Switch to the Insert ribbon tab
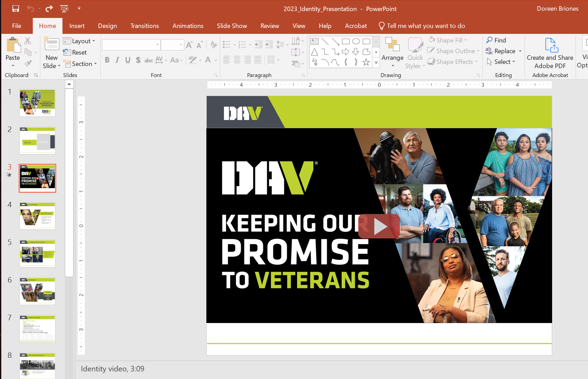588x379 pixels. (77, 26)
